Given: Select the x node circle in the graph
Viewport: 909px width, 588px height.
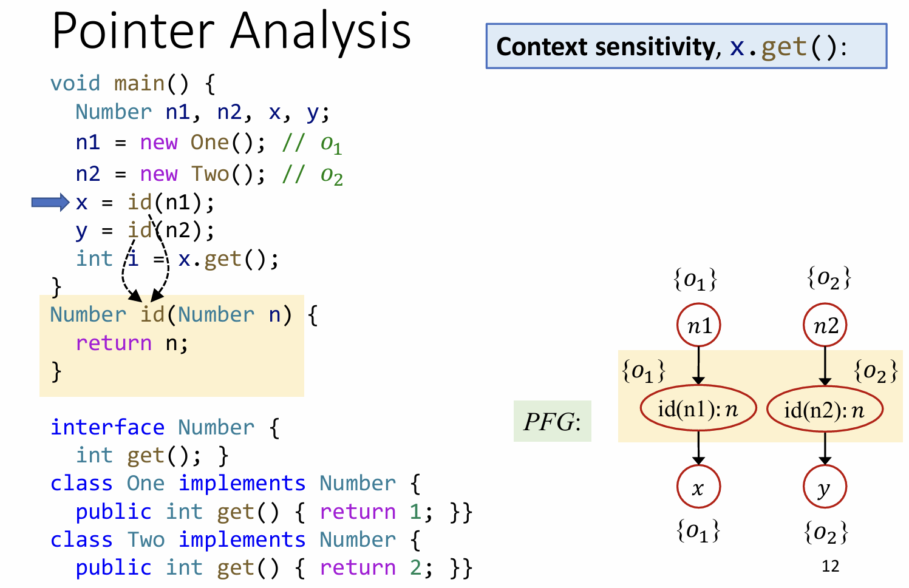Looking at the screenshot, I should [x=698, y=487].
